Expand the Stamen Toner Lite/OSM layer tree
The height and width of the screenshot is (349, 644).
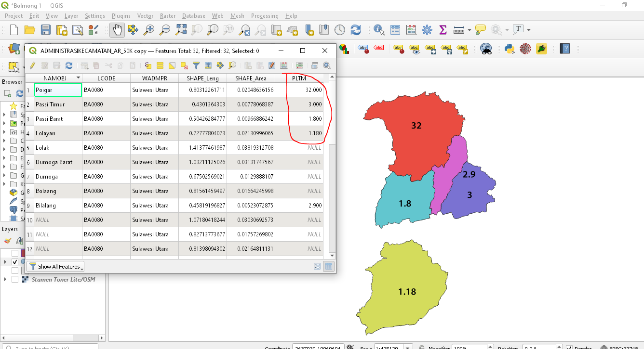click(x=5, y=279)
